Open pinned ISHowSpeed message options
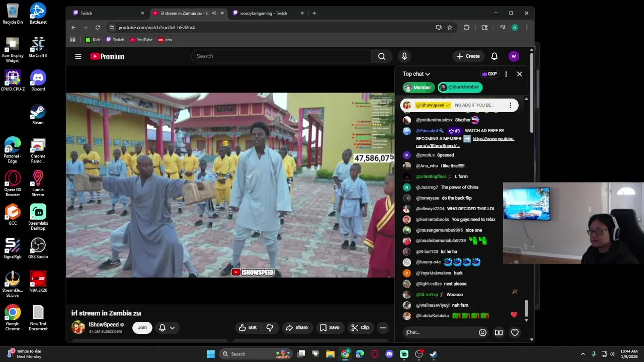 pos(510,105)
